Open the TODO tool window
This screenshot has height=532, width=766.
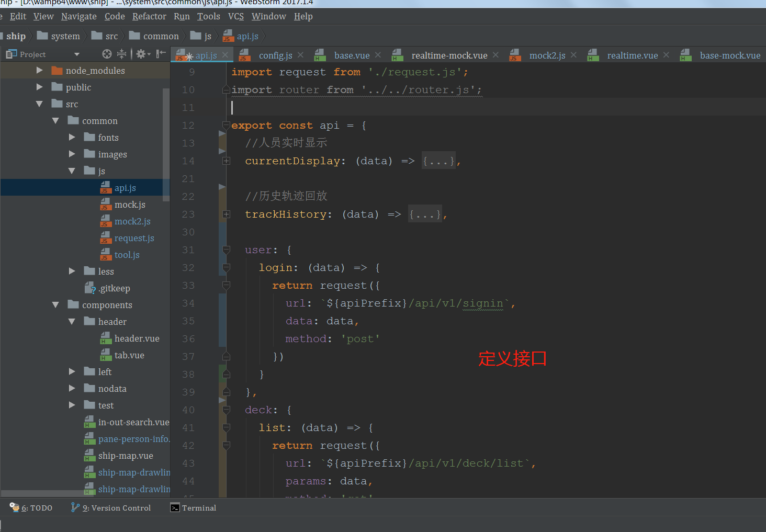click(31, 508)
